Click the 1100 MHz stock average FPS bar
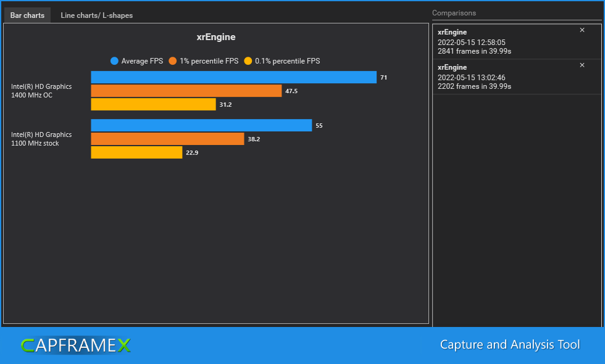Screen dimensions: 605x364 [x=201, y=125]
